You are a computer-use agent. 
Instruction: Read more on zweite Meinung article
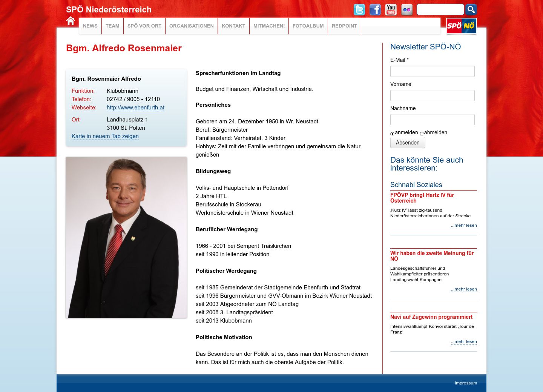464,289
